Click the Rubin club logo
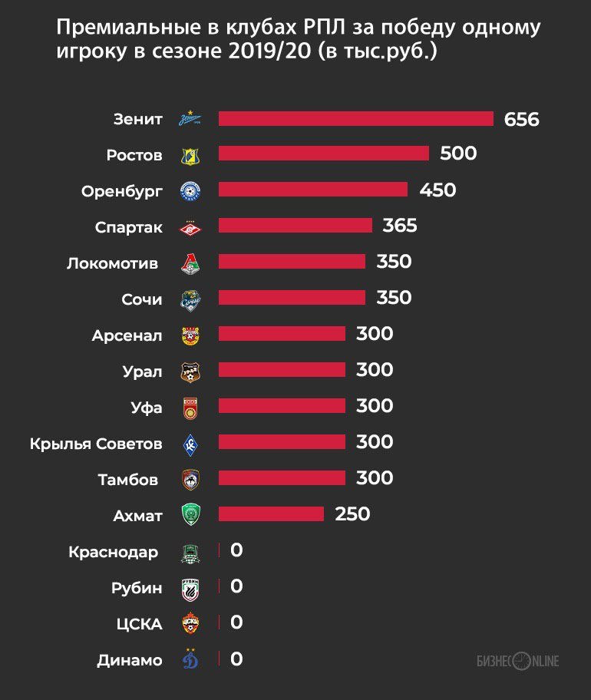Screen dimensions: 591x700 click(x=190, y=587)
